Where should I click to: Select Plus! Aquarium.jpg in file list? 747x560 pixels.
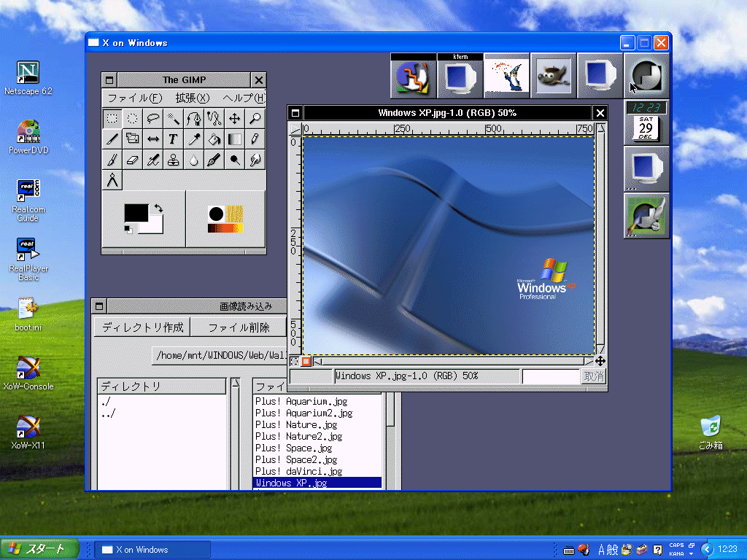tap(317, 402)
